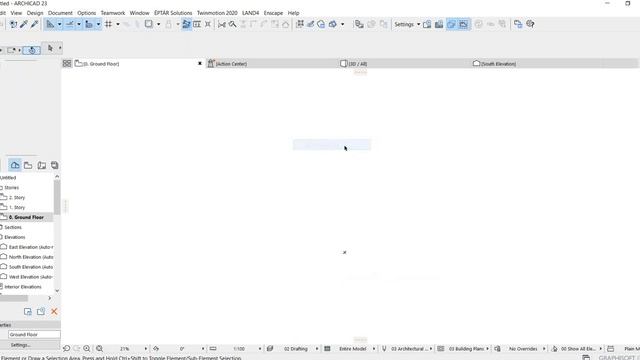Close the 0. Ground Floor tab
Screen dimensions: 640x360
pyautogui.click(x=200, y=64)
